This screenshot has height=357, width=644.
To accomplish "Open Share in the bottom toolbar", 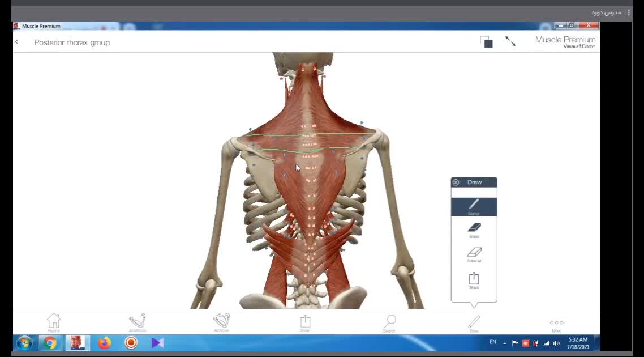I will (x=305, y=323).
